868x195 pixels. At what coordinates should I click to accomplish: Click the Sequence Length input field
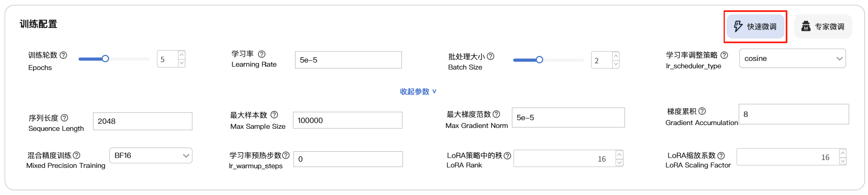pos(142,121)
